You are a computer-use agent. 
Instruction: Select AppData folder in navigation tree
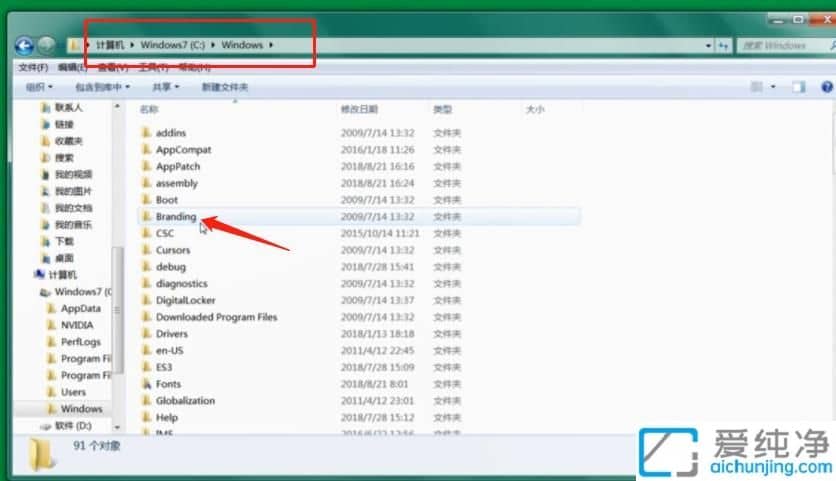click(81, 308)
